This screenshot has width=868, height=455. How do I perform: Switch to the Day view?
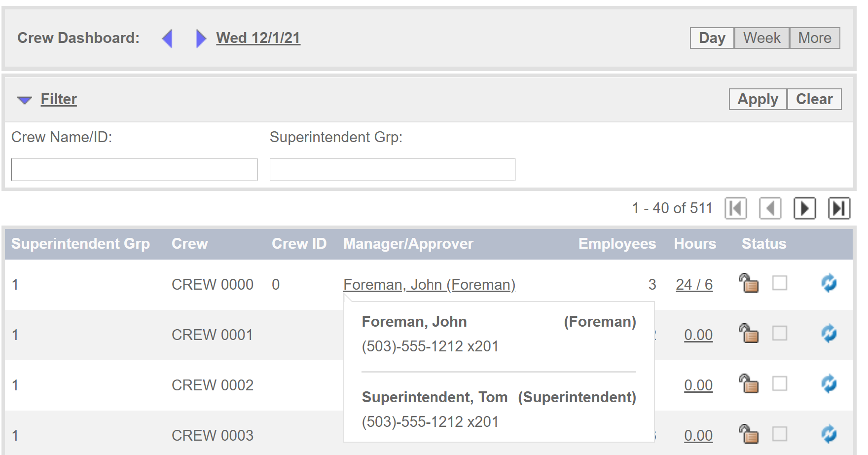pyautogui.click(x=712, y=38)
